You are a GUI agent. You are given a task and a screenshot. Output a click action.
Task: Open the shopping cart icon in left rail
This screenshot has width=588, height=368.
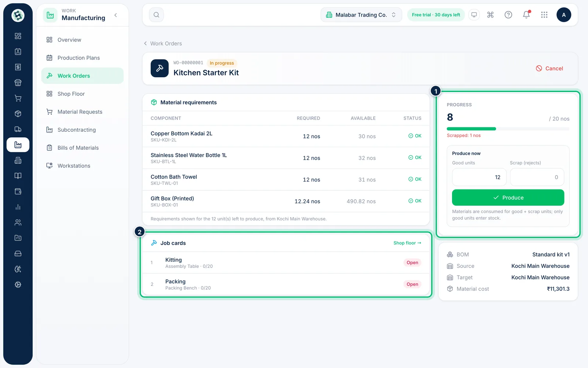click(x=18, y=98)
